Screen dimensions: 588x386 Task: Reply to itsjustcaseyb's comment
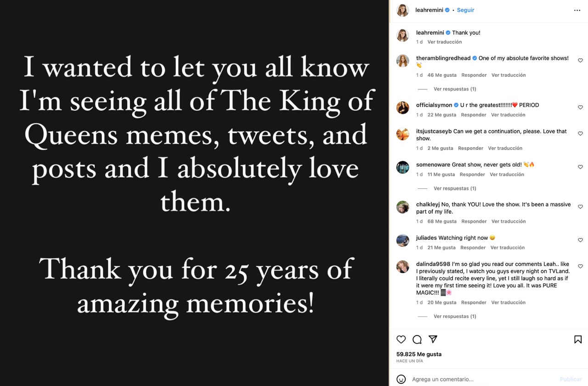470,148
